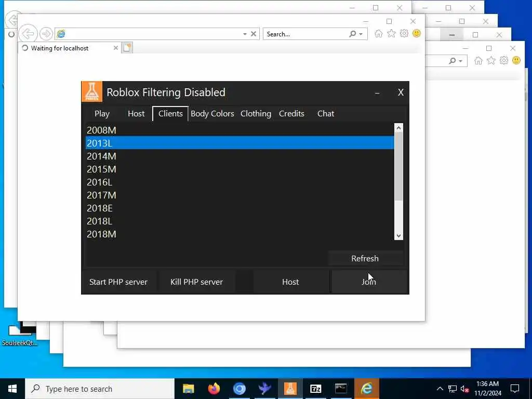Switch to the Clothing tab

tap(256, 114)
